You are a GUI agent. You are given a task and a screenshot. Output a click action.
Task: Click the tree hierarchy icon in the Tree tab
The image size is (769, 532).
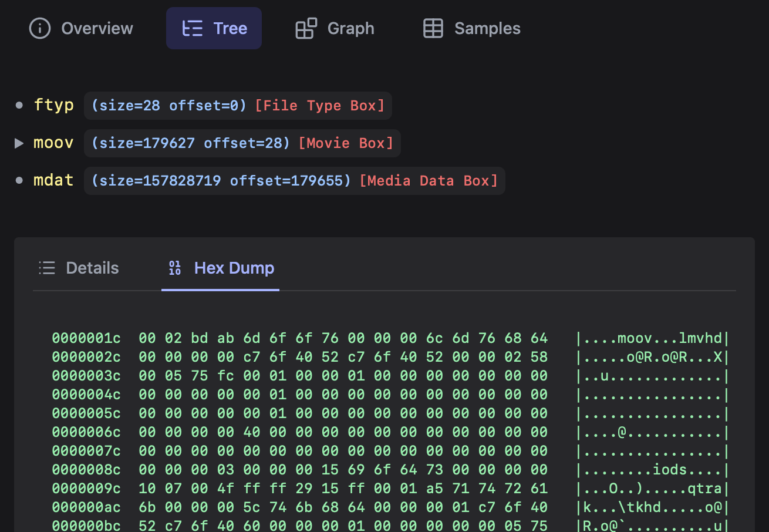point(192,28)
